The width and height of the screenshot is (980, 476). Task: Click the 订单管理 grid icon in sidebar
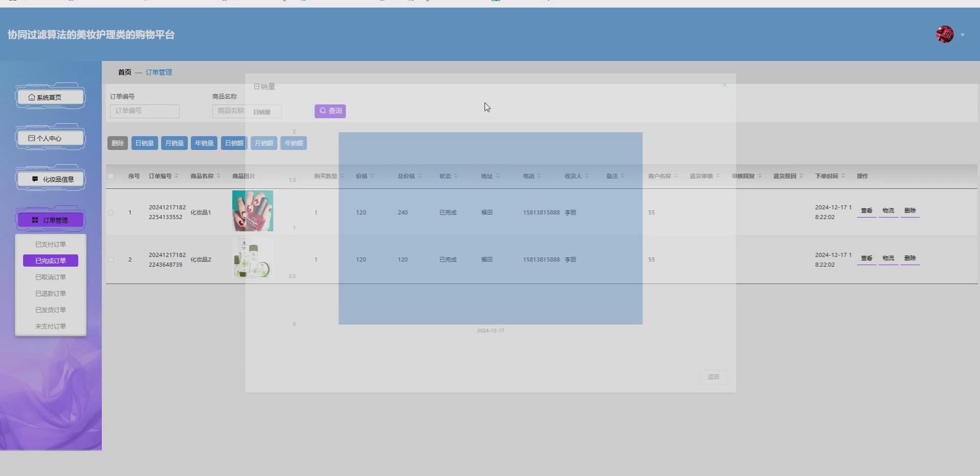click(x=35, y=220)
